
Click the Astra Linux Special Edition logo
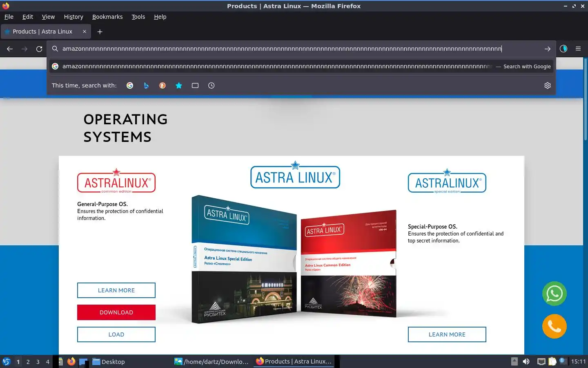pos(447,181)
